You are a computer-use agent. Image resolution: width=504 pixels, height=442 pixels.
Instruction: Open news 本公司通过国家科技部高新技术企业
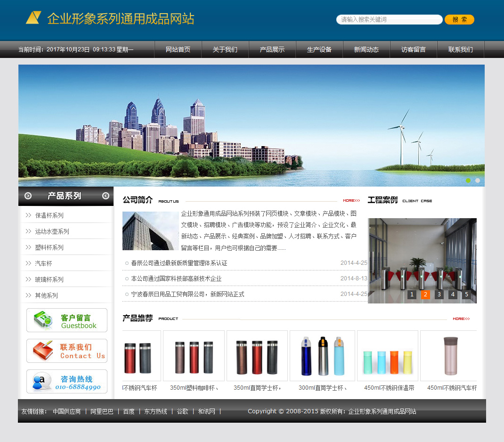[x=176, y=278]
